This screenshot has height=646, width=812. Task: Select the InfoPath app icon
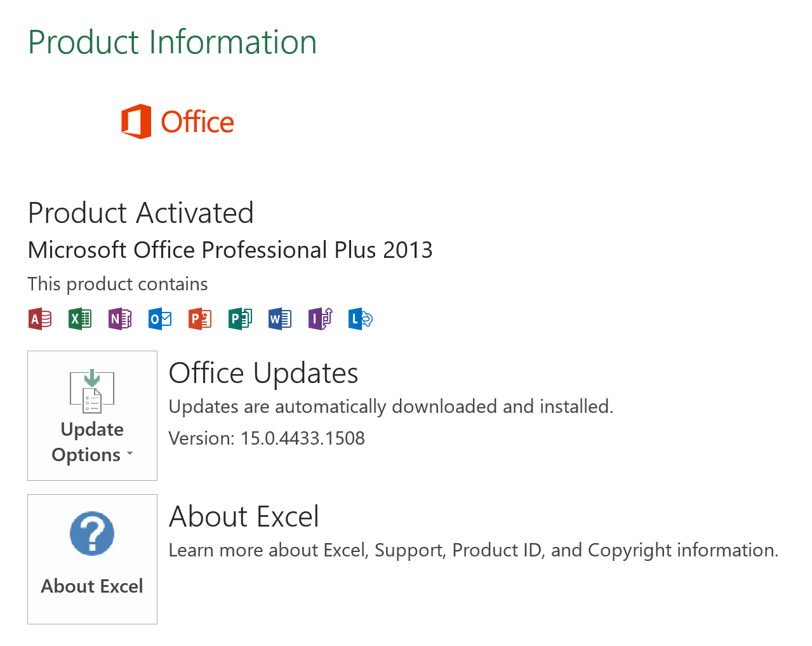click(320, 319)
